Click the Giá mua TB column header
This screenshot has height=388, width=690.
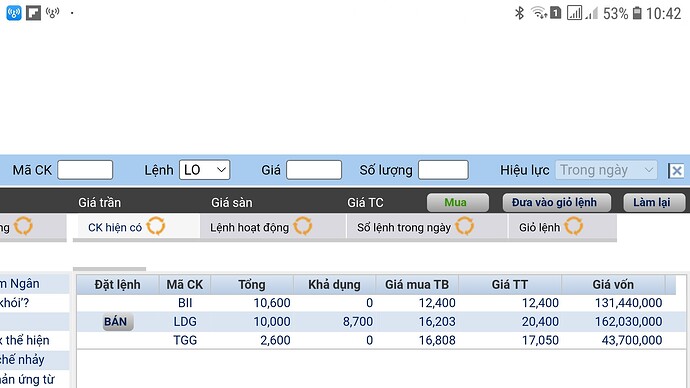click(417, 285)
